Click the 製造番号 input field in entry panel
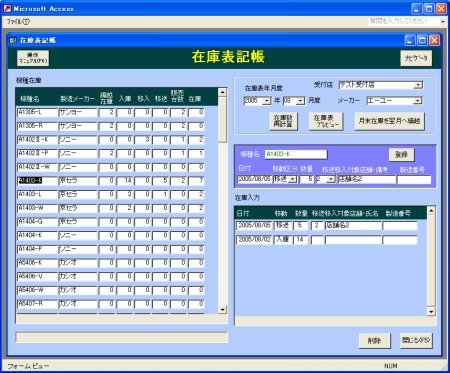Image resolution: width=450 pixels, height=373 pixels. 414,179
